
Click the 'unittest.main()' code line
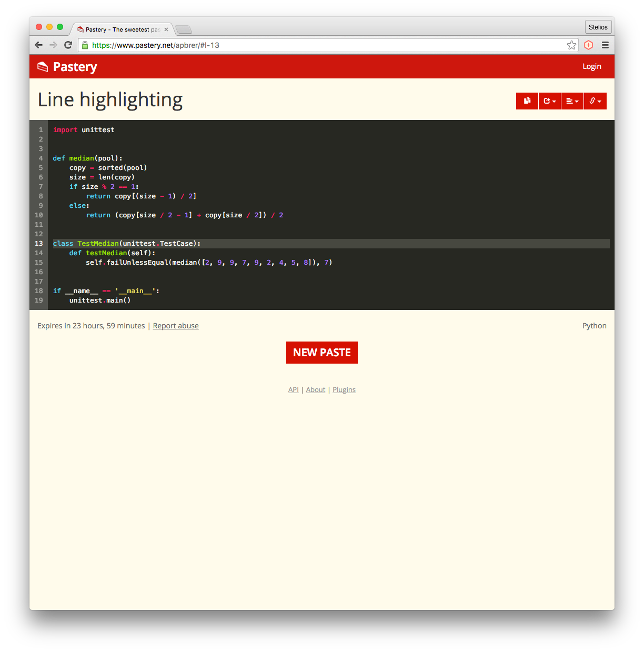[100, 300]
